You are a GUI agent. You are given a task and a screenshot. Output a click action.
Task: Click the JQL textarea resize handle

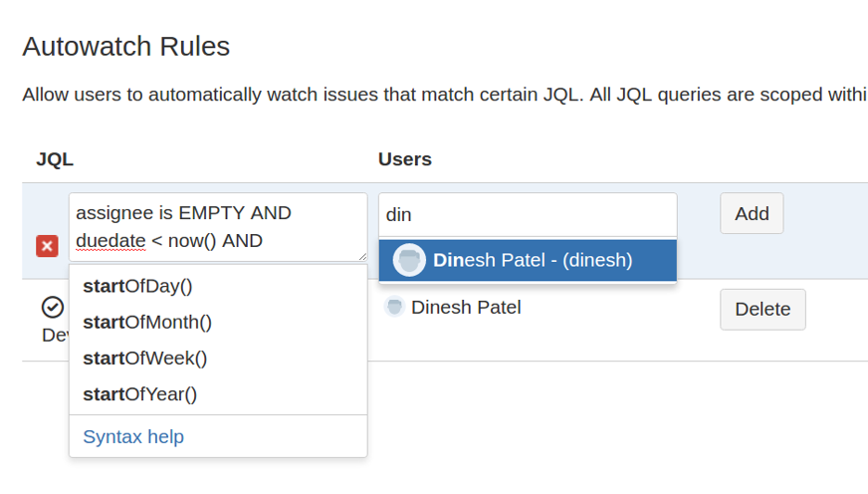click(361, 255)
